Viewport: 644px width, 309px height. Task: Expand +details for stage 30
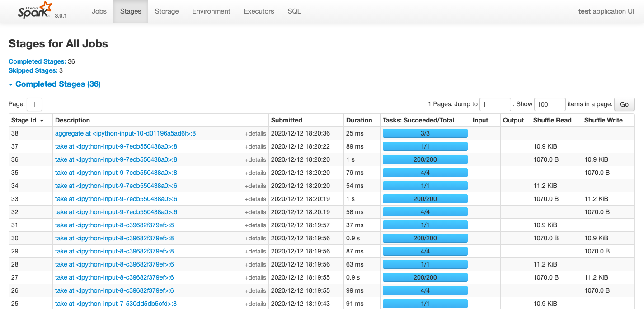(x=255, y=239)
